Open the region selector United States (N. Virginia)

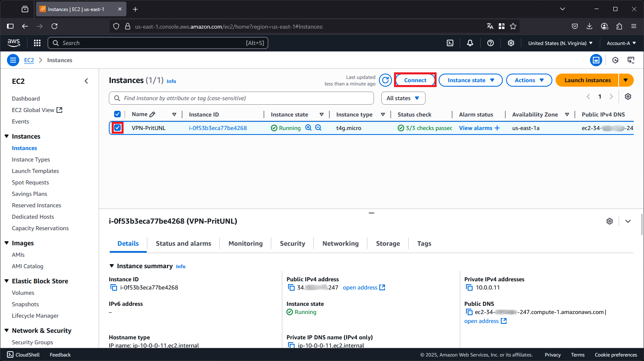point(560,43)
